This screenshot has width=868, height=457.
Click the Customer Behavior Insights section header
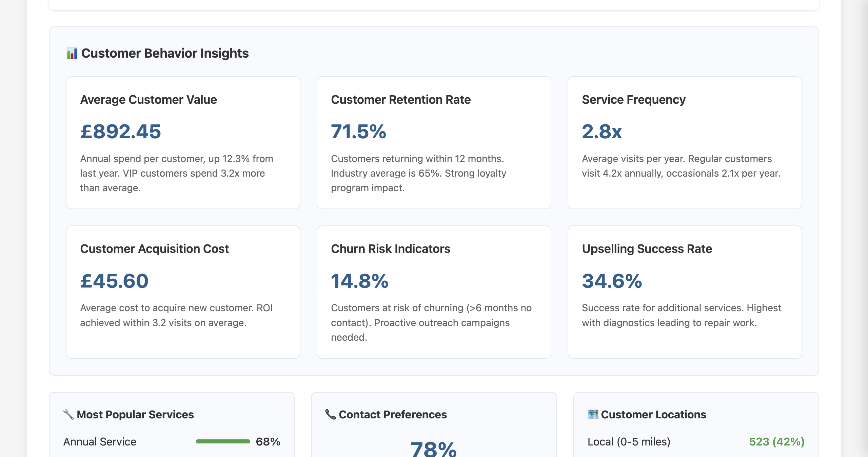click(x=164, y=53)
